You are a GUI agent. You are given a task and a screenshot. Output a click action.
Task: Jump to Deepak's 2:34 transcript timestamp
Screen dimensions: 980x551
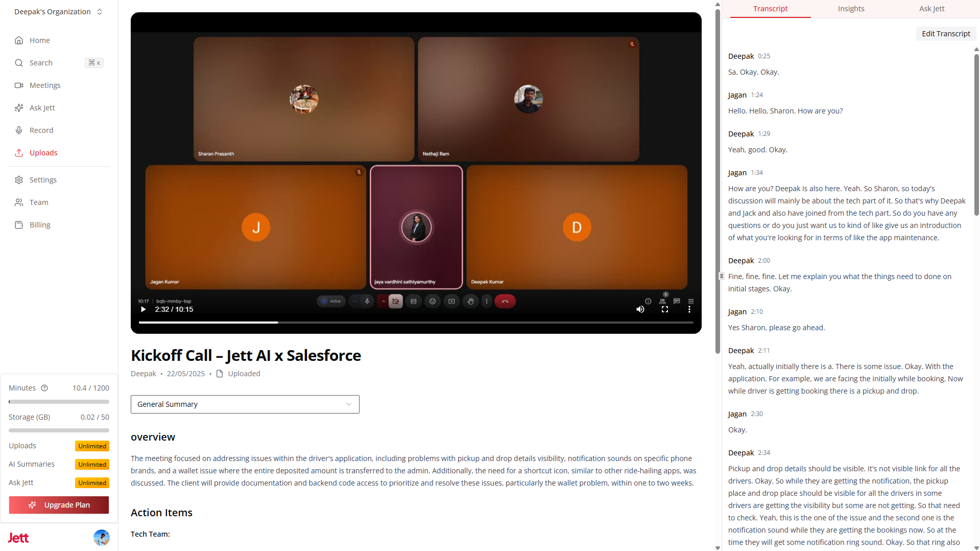(x=764, y=453)
